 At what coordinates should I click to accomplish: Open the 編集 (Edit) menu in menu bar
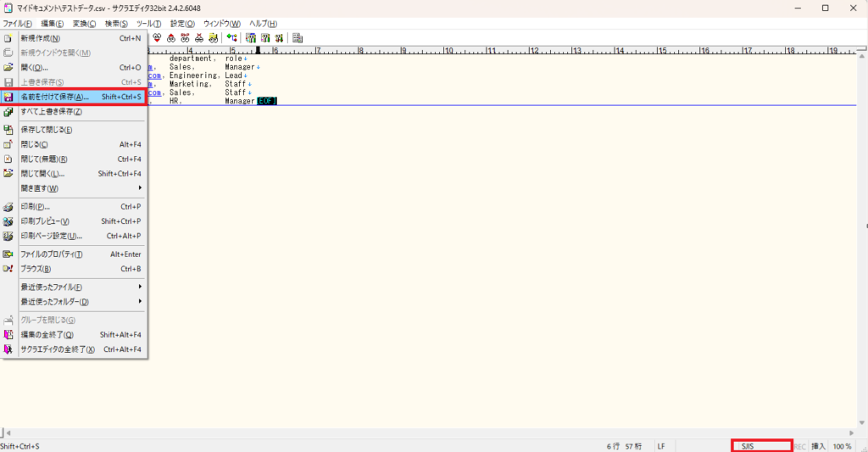(53, 23)
